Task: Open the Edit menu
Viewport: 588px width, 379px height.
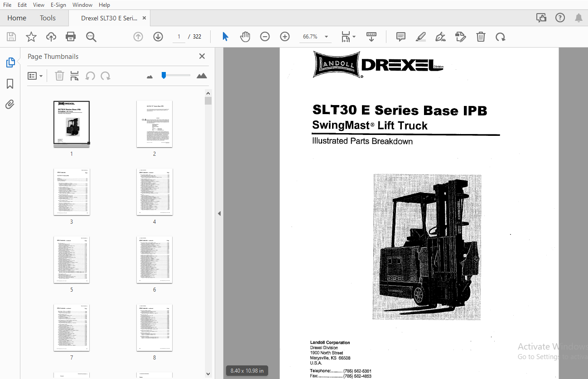Action: (22, 5)
